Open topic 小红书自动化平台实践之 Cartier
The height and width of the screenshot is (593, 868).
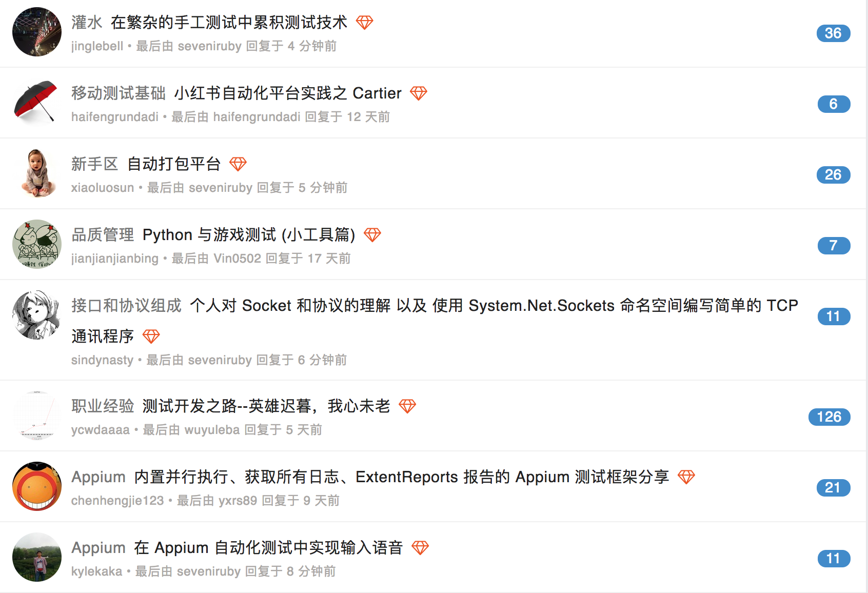tap(288, 93)
